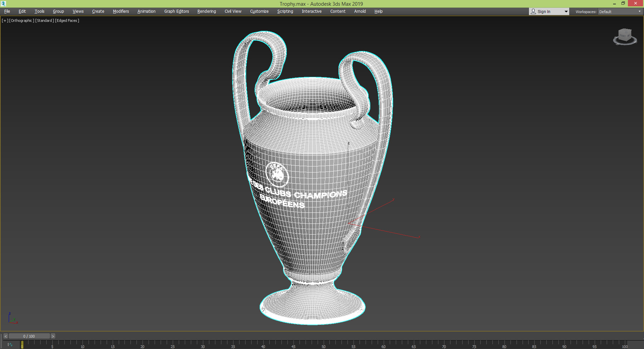Go to previous frame with time slider arrow
The image size is (644, 349).
[5, 336]
